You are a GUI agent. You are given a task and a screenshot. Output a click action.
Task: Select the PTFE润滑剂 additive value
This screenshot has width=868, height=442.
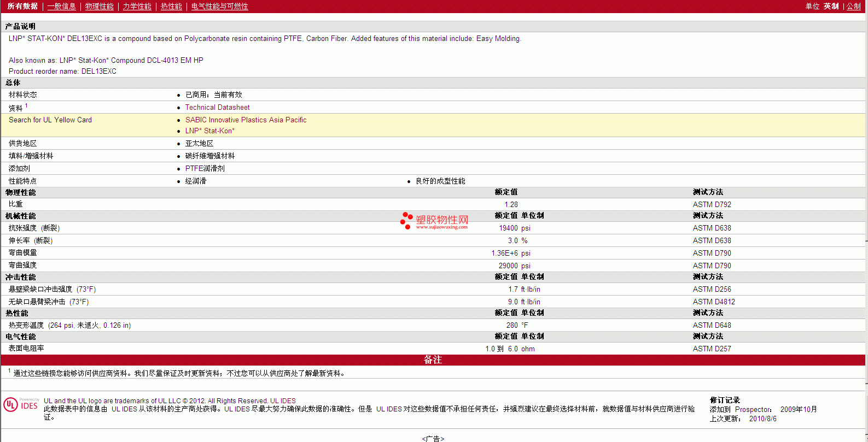coord(205,169)
